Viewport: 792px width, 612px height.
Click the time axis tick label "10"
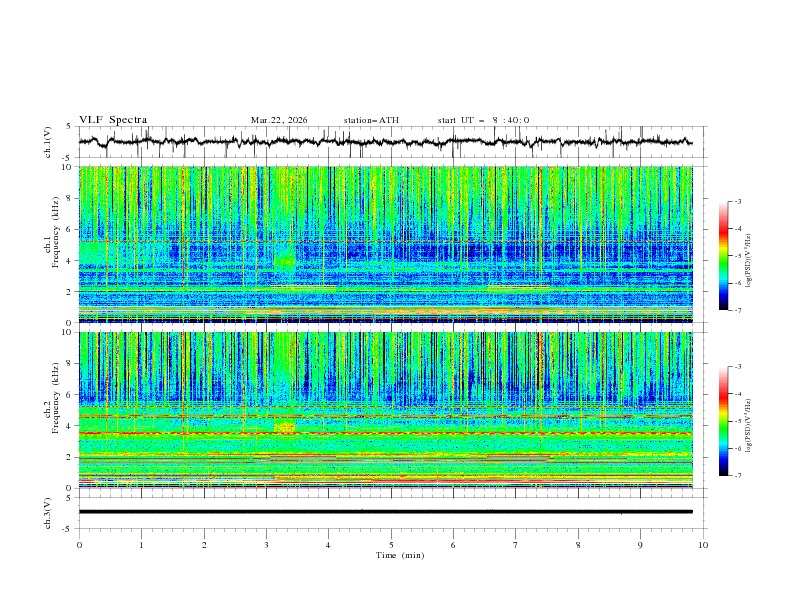703,545
